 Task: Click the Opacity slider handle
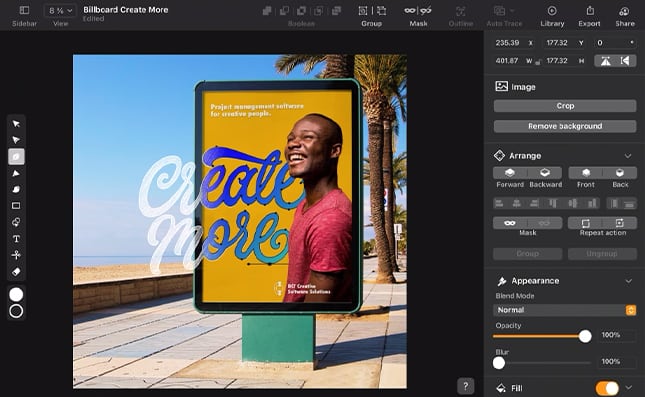[585, 336]
